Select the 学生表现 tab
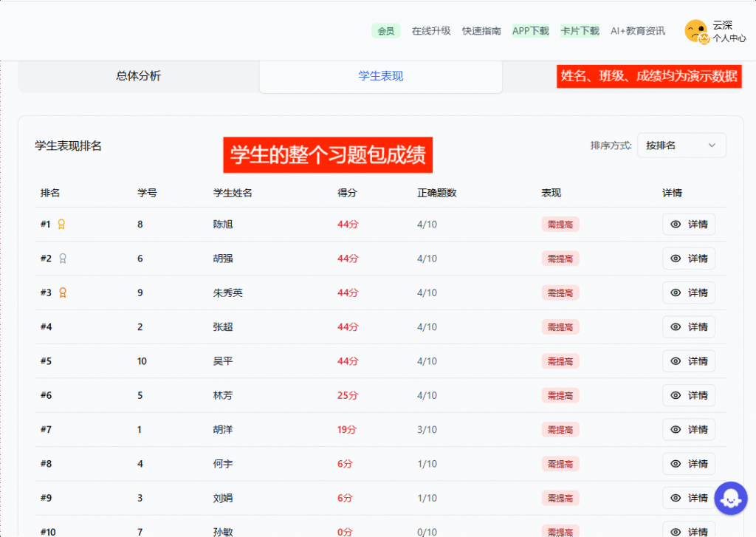756x537 pixels. point(381,76)
